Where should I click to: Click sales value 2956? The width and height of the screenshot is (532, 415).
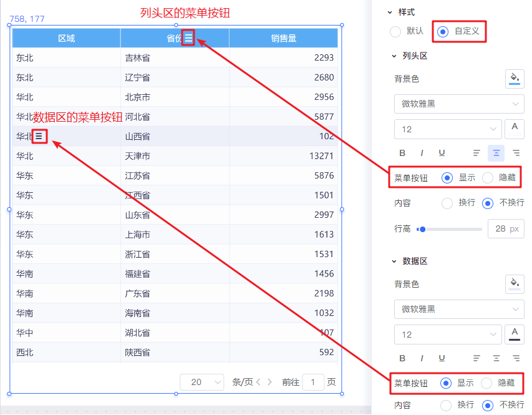(324, 97)
